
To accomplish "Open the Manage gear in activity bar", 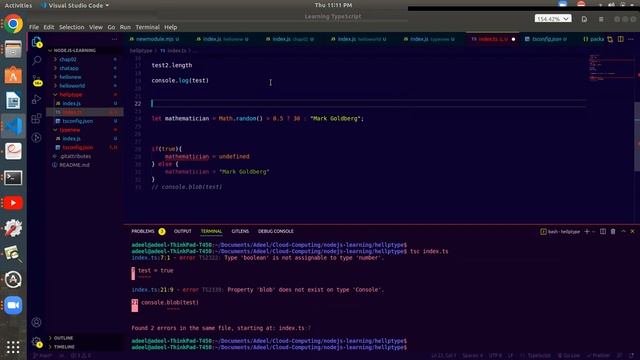I will pos(37,342).
